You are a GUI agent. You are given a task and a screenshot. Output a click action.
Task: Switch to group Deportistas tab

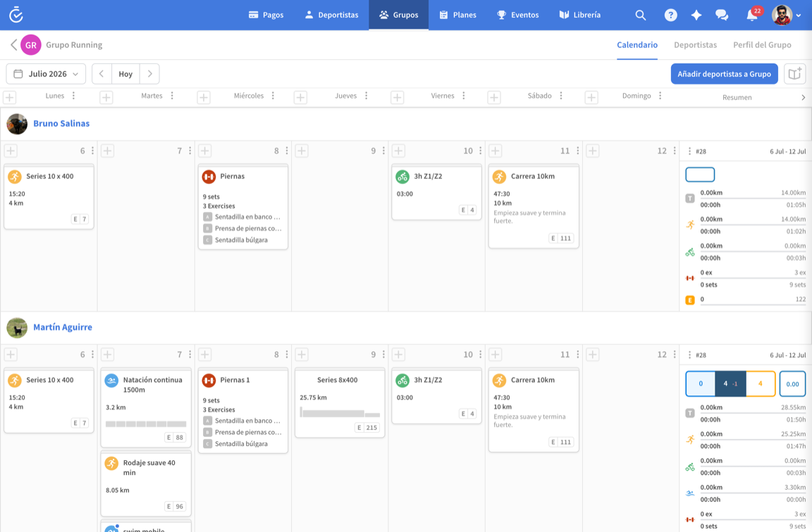click(695, 45)
